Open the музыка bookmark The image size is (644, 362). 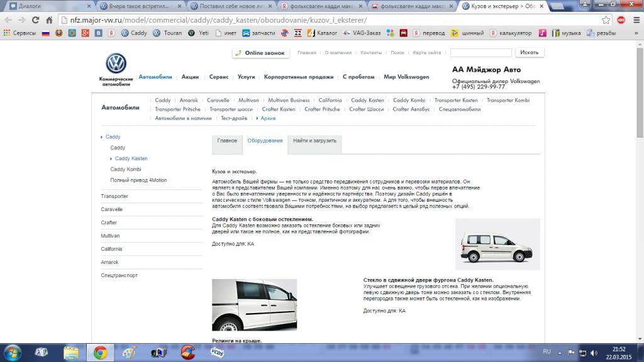click(566, 33)
